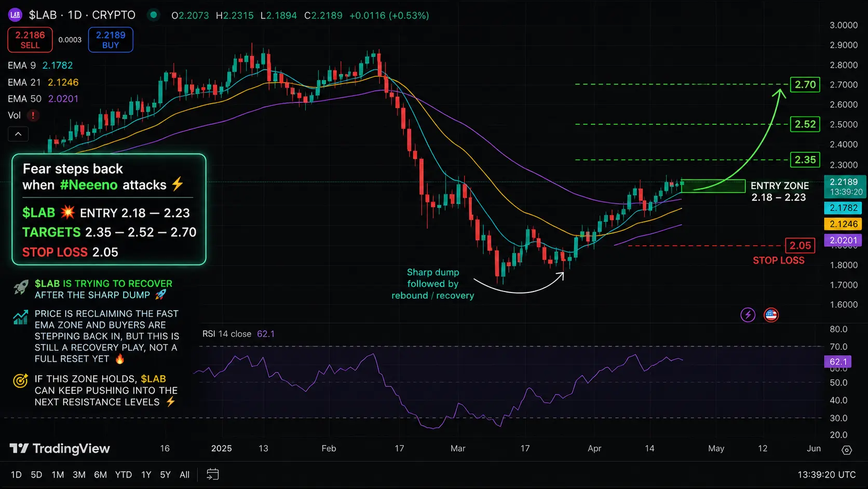This screenshot has height=489, width=868.
Task: Click the cyan 2.1782 price axis label
Action: (x=844, y=208)
